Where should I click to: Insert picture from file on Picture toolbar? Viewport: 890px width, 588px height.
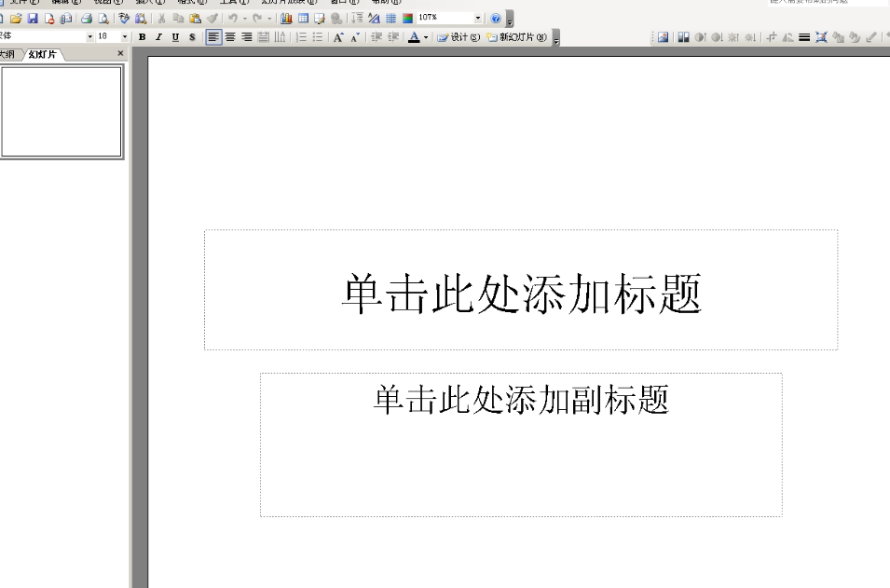[x=663, y=37]
